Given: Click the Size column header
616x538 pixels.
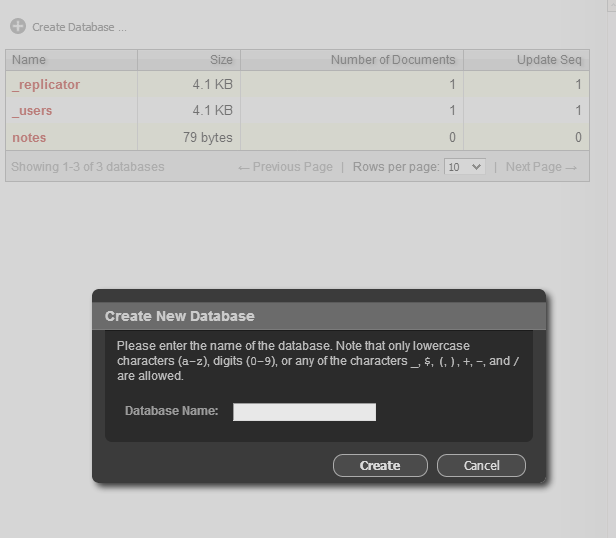Looking at the screenshot, I should click(189, 60).
